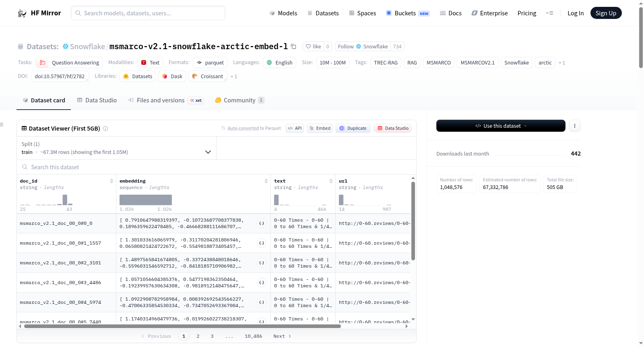Open Enterprise in the top navigation
This screenshot has width=644, height=347.
pyautogui.click(x=490, y=13)
